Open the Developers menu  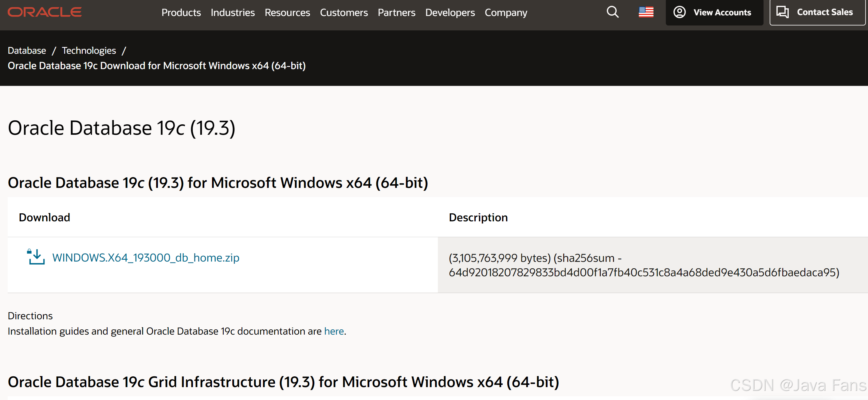[x=450, y=13]
